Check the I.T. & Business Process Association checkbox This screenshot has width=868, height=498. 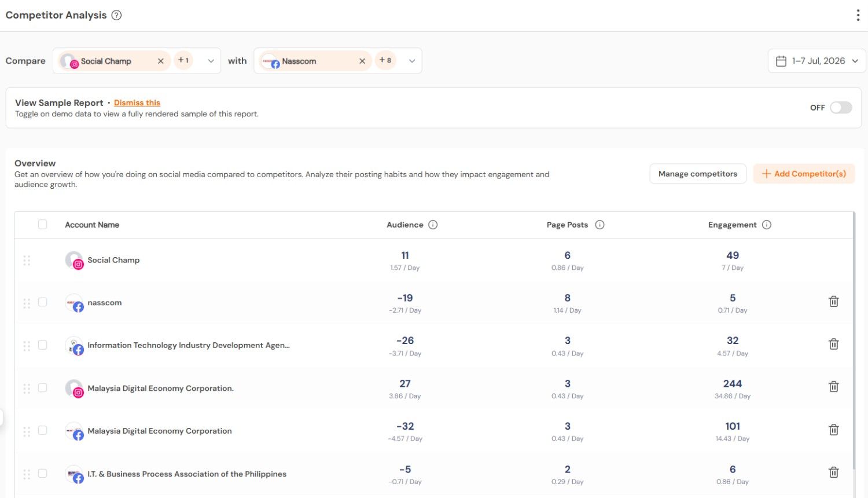43,473
